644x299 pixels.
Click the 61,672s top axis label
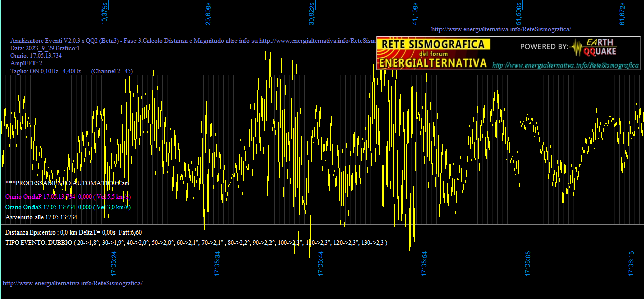[x=622, y=14]
